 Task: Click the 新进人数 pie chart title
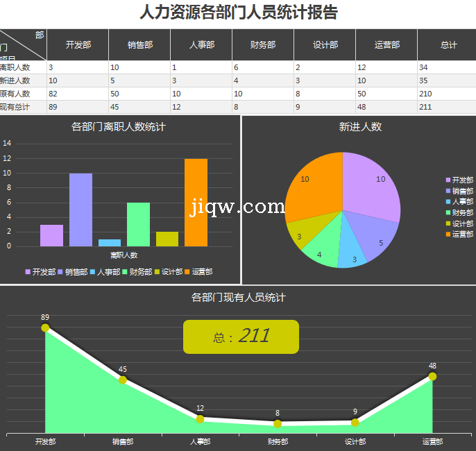pos(360,127)
